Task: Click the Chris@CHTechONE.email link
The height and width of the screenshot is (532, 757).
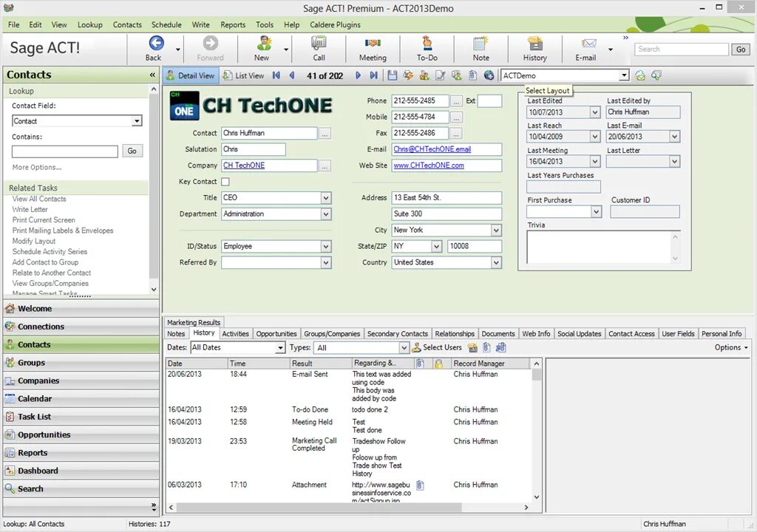Action: (x=432, y=149)
